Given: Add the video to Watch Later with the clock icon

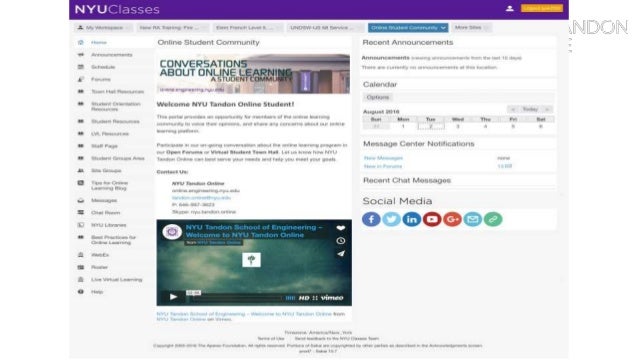Looking at the screenshot, I should coord(341,241).
